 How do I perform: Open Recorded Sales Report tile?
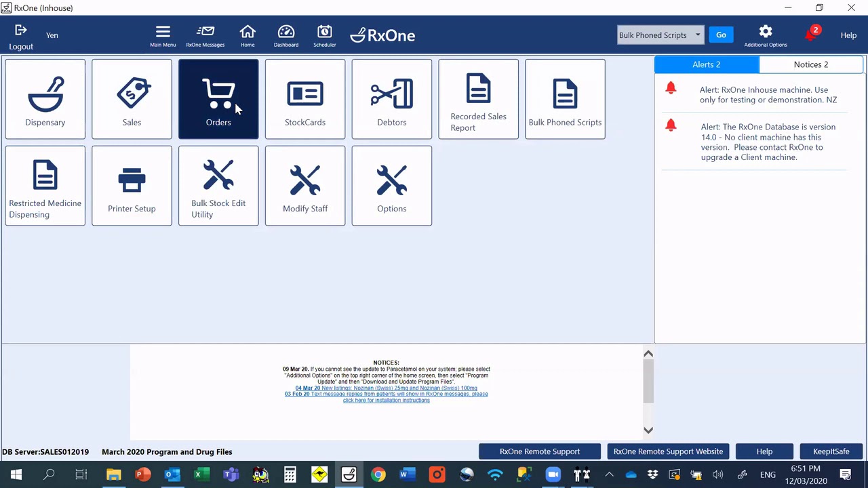(479, 99)
